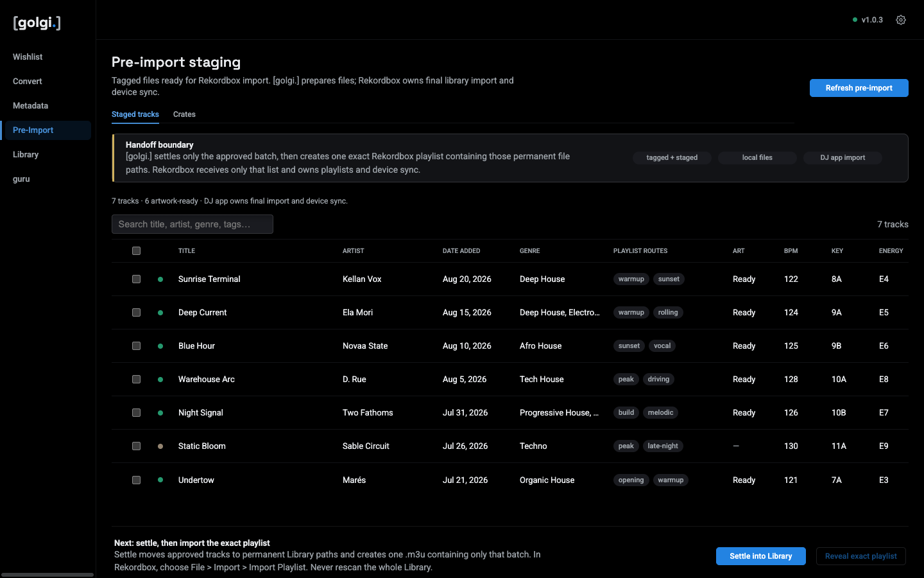Toggle the select-all tracks checkbox

(x=136, y=251)
